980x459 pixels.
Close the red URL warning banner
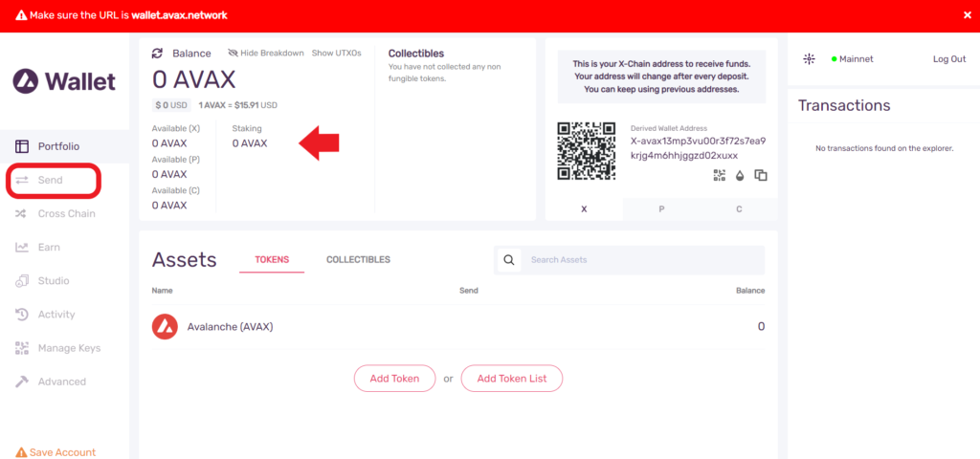click(967, 15)
